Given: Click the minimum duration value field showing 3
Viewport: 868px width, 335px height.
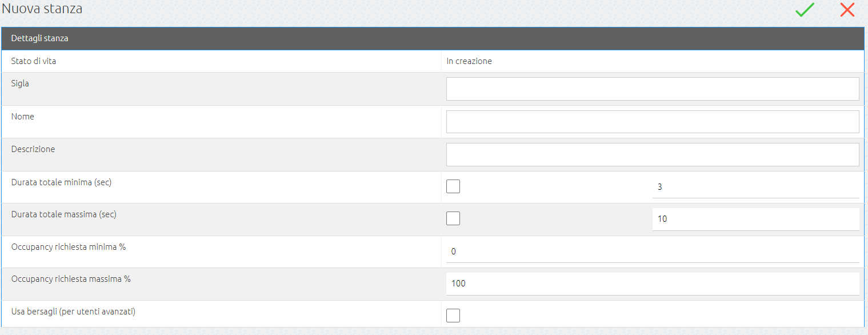Looking at the screenshot, I should click(755, 187).
